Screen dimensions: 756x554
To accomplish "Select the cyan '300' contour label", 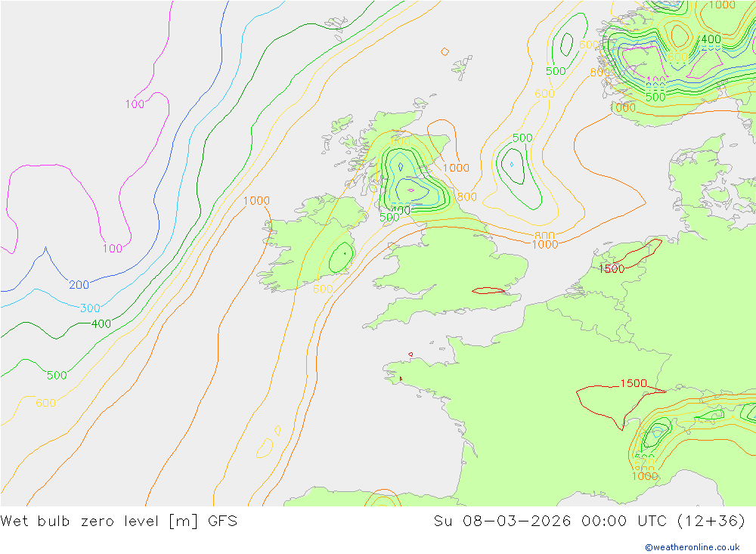I will coord(90,308).
